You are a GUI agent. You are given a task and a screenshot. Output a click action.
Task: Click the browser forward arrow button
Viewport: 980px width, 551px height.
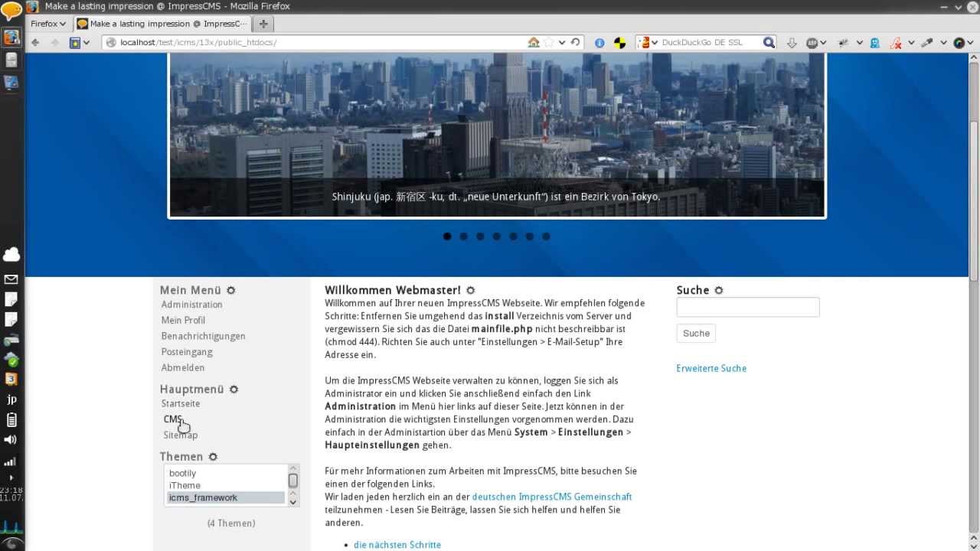click(54, 43)
